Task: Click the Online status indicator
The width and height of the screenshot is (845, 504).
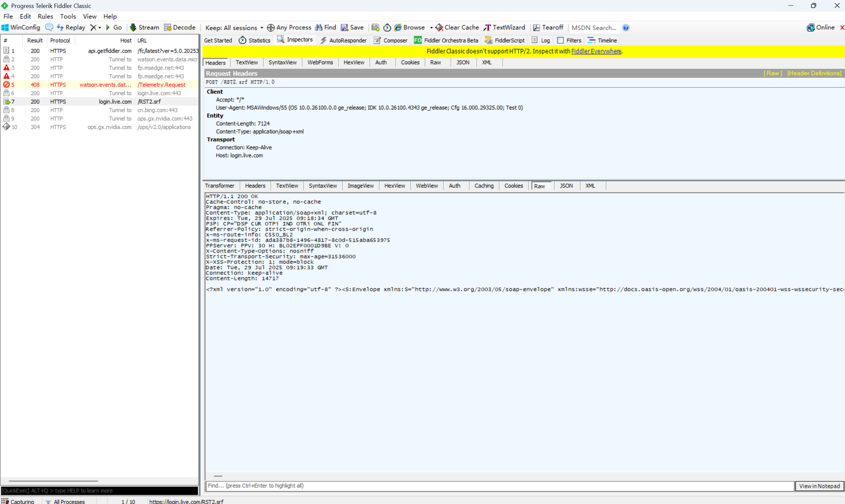Action: [820, 28]
